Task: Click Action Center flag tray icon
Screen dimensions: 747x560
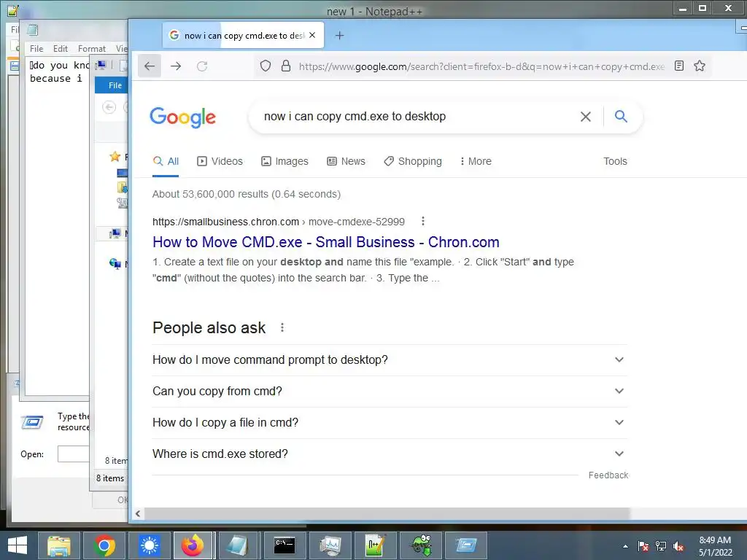Action: point(643,546)
